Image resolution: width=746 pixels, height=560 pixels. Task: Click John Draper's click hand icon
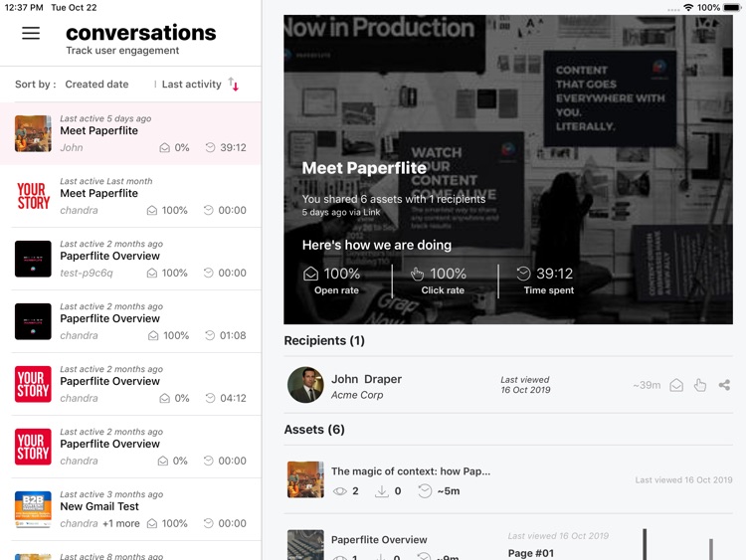tap(700, 385)
